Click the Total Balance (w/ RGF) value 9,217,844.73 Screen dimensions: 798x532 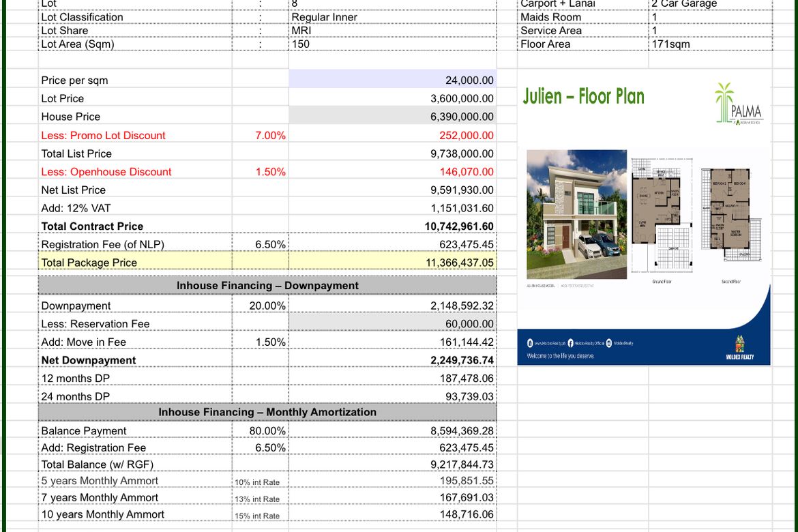click(x=462, y=464)
